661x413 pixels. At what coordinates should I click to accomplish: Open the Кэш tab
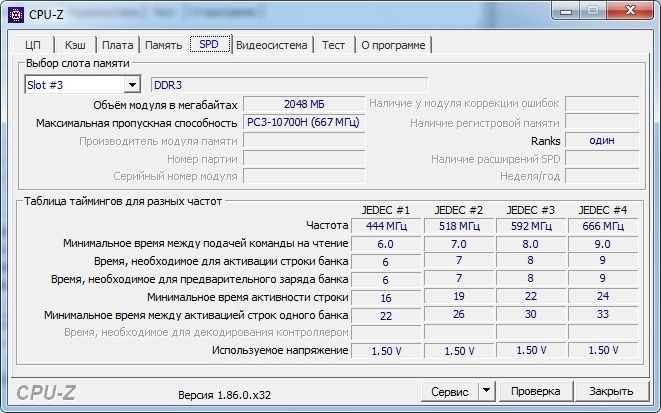[x=75, y=45]
